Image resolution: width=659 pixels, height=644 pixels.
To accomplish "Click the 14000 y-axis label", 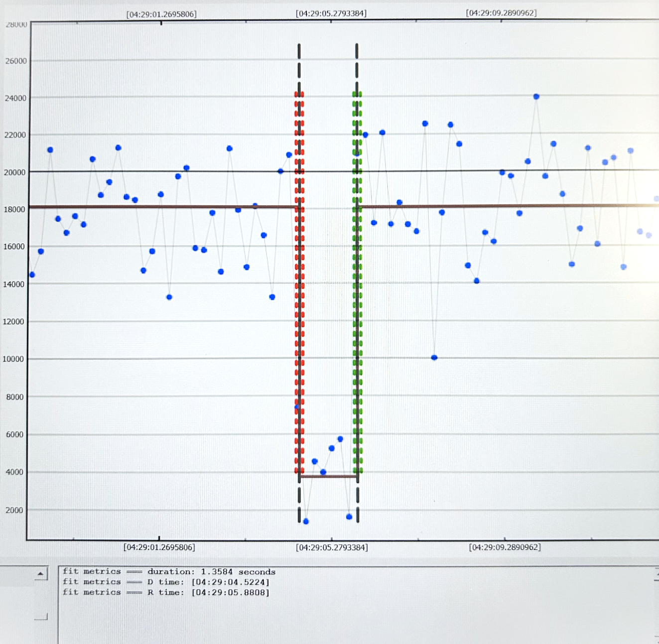I will (x=13, y=284).
